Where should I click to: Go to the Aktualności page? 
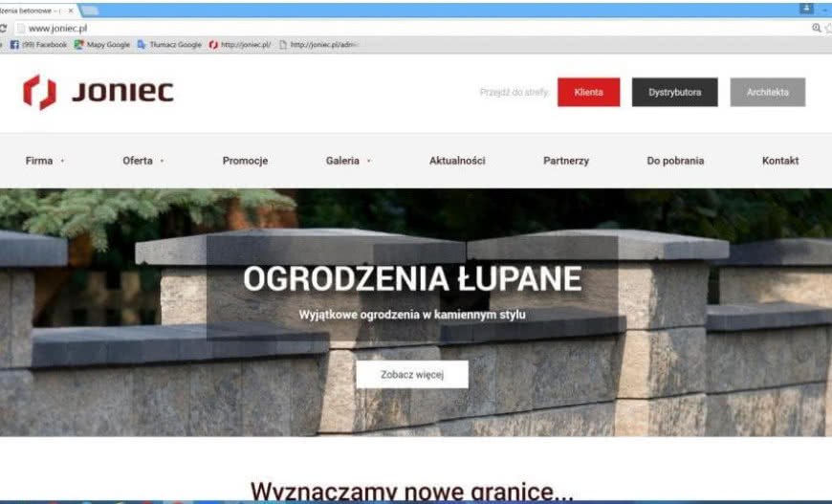click(x=457, y=161)
